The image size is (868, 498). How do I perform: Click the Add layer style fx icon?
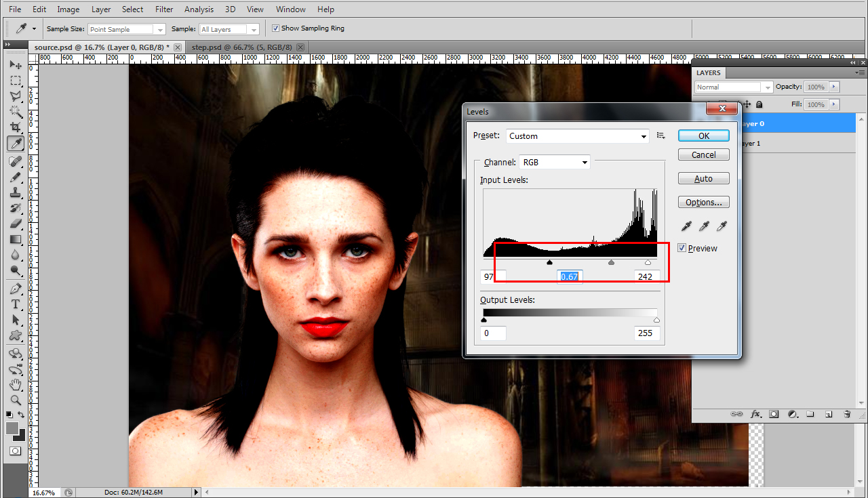pos(755,414)
